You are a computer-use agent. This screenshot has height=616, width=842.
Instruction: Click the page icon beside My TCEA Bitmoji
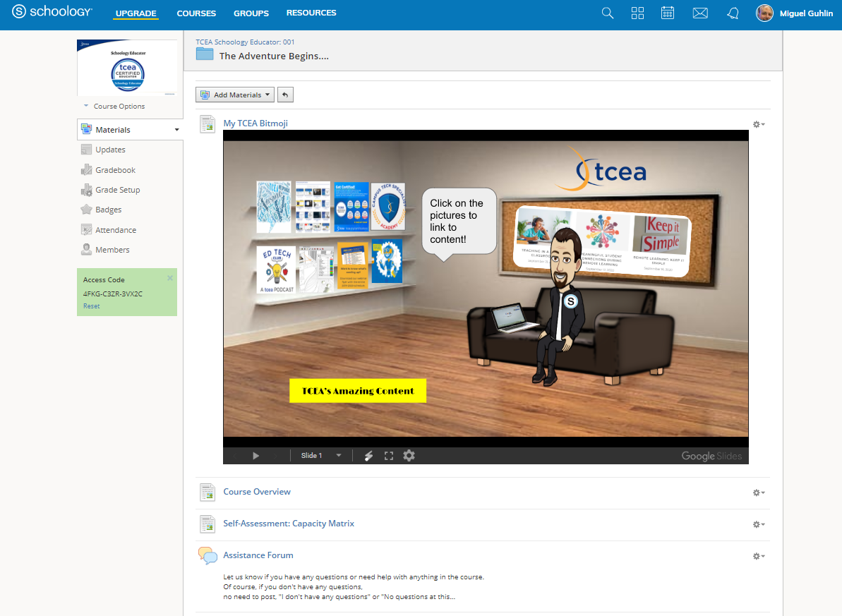pos(208,124)
